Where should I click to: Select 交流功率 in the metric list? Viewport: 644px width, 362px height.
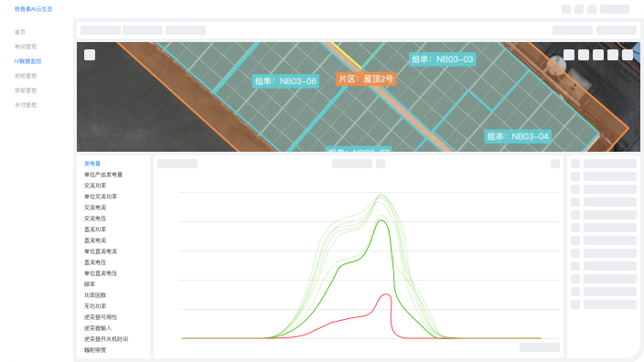(95, 186)
